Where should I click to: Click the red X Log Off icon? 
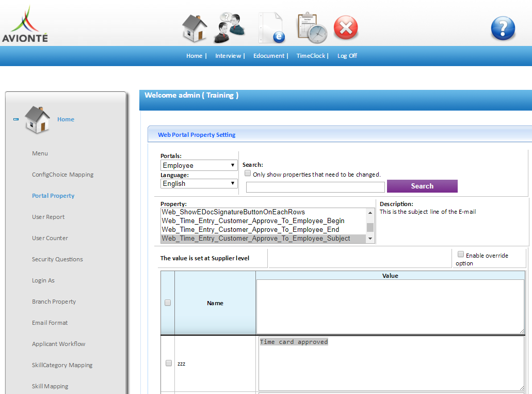(x=346, y=27)
